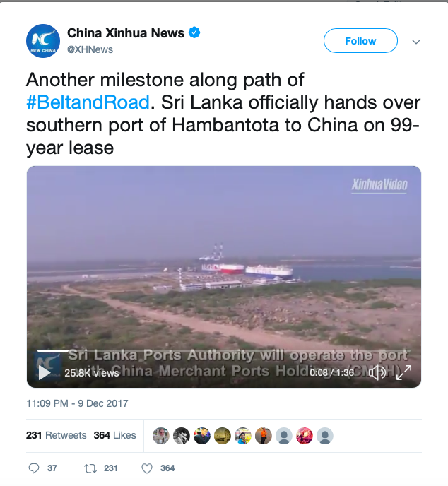Click the reply speech bubble icon
The width and height of the screenshot is (448, 486).
pos(34,468)
